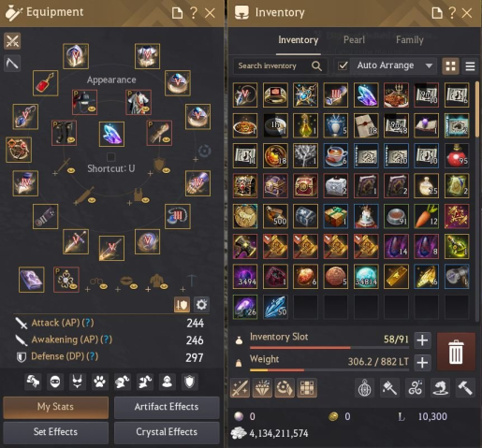This screenshot has width=482, height=448.
Task: Expand the Auto Arrange dropdown arrow
Action: point(429,65)
